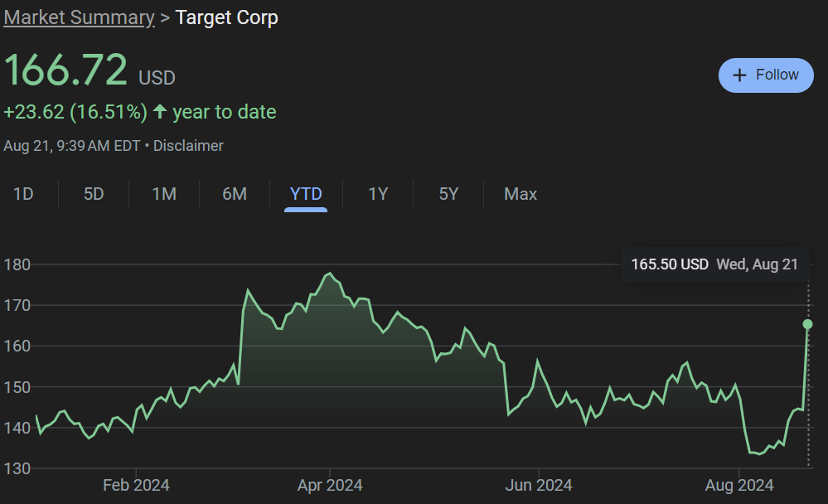Viewport: 828px width, 504px height.
Task: Click the Aug 2024 axis label
Action: [x=739, y=485]
